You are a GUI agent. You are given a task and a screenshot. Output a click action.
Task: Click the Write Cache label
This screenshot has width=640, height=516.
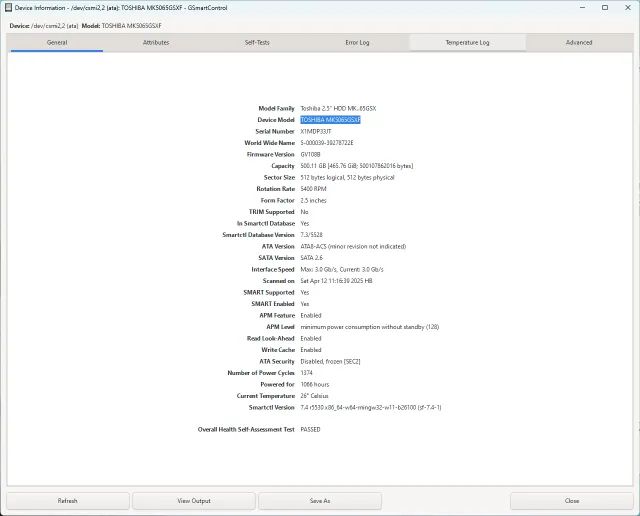pyautogui.click(x=278, y=350)
